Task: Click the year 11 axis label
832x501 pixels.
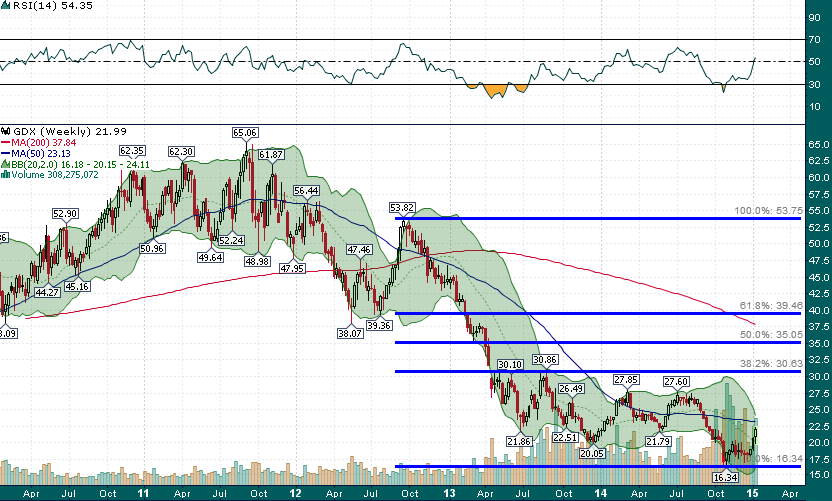Action: pyautogui.click(x=143, y=493)
